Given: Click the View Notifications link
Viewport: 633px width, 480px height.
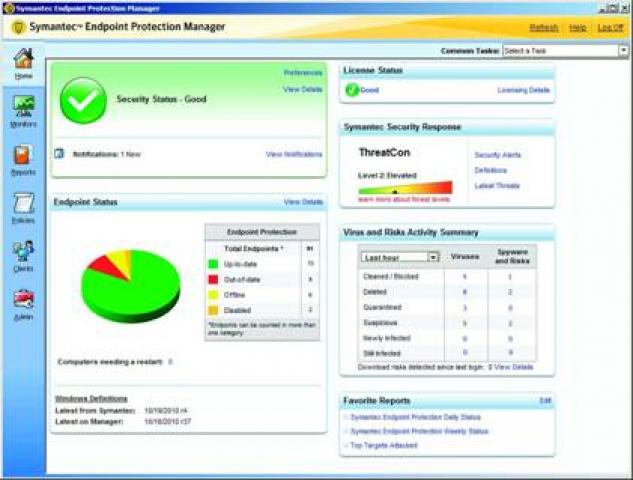Looking at the screenshot, I should click(x=294, y=154).
